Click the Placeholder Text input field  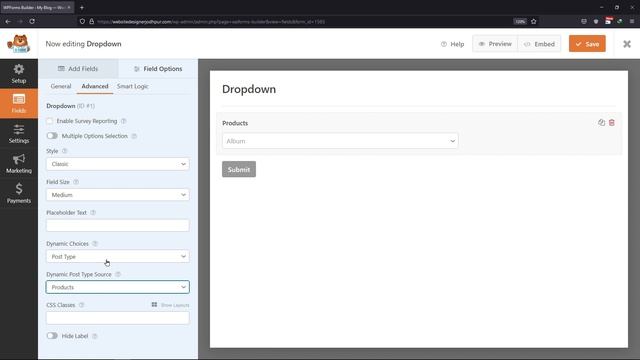click(x=118, y=225)
